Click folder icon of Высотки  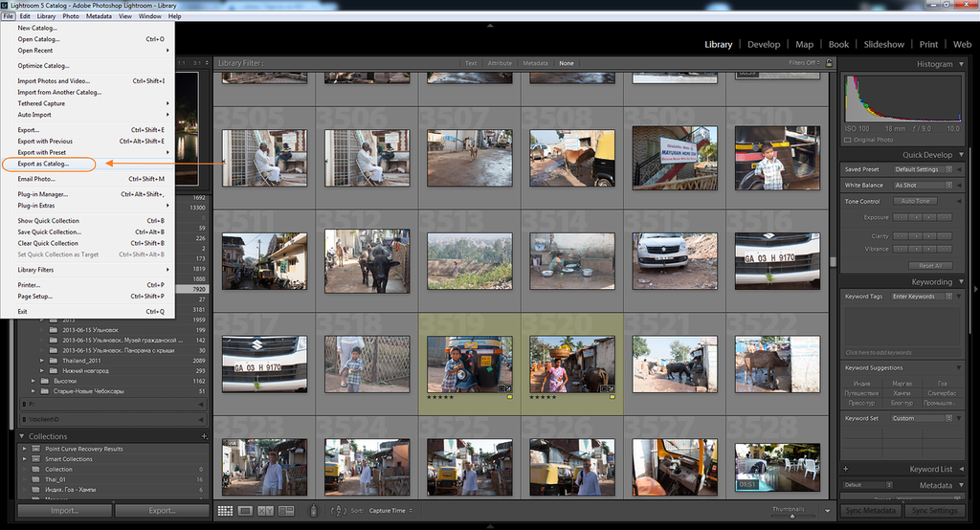[45, 381]
